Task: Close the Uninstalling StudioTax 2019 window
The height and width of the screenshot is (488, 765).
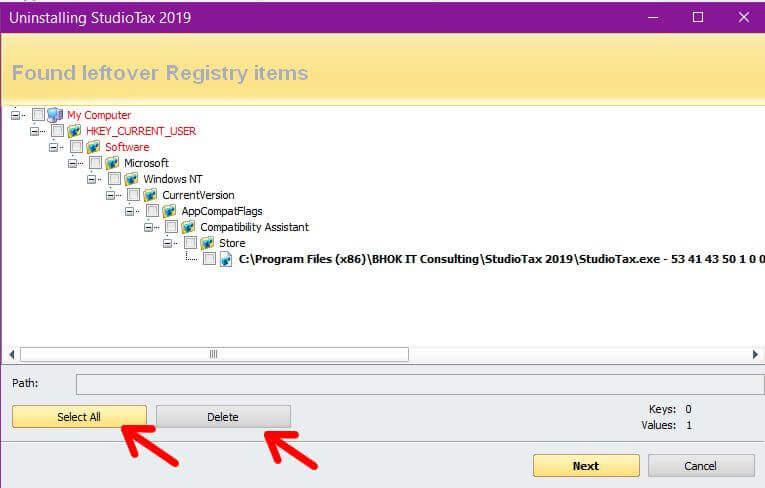Action: (744, 18)
